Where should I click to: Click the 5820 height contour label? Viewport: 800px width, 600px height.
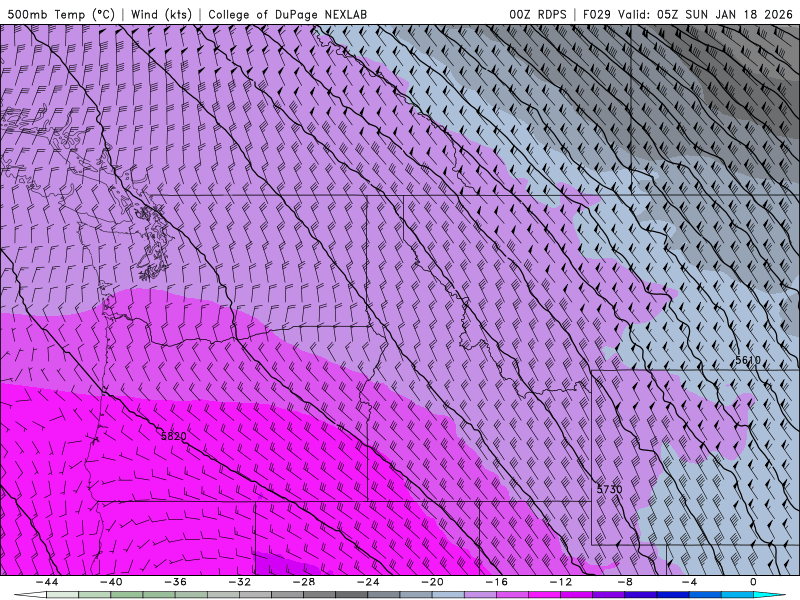click(173, 436)
